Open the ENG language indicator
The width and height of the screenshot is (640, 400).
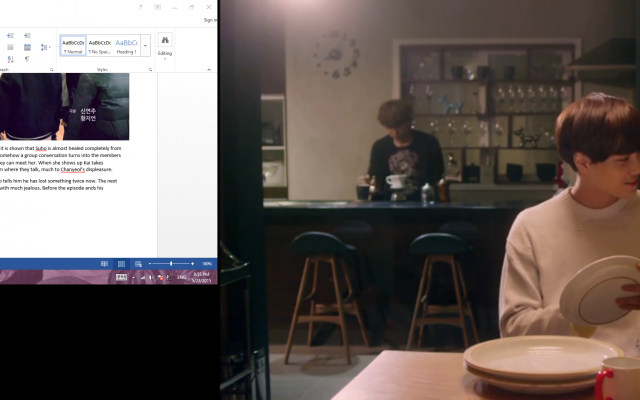[182, 278]
